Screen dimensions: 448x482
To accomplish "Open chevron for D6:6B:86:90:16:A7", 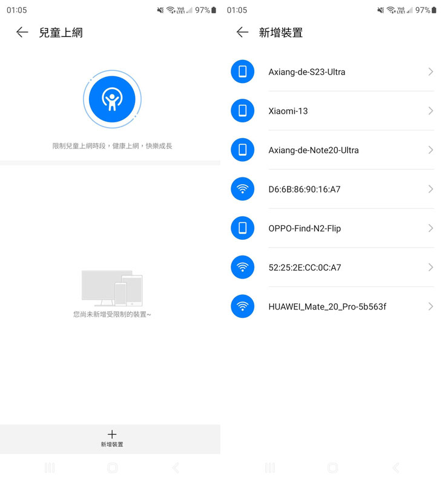I will coord(431,189).
